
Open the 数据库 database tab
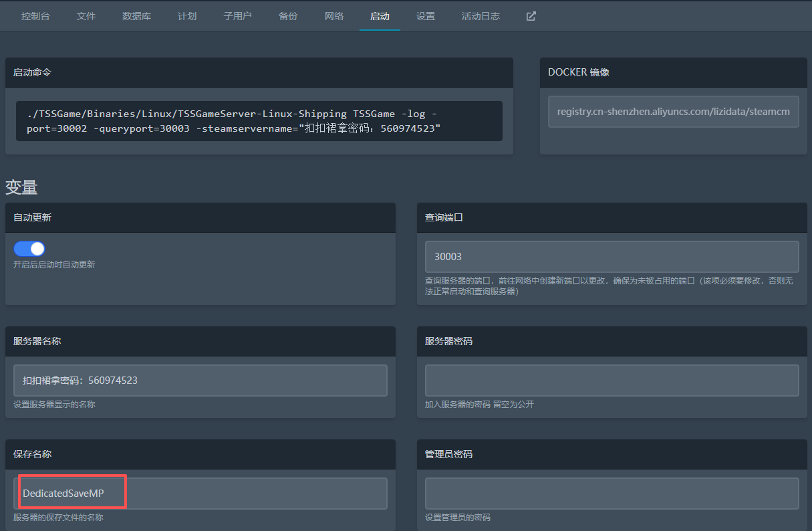coord(136,16)
